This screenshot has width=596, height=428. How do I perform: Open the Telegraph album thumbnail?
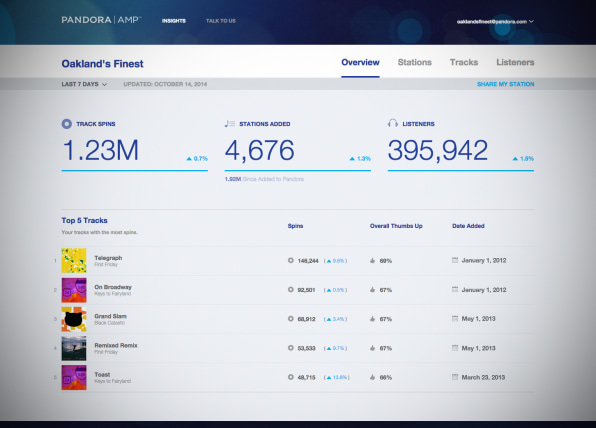(74, 261)
